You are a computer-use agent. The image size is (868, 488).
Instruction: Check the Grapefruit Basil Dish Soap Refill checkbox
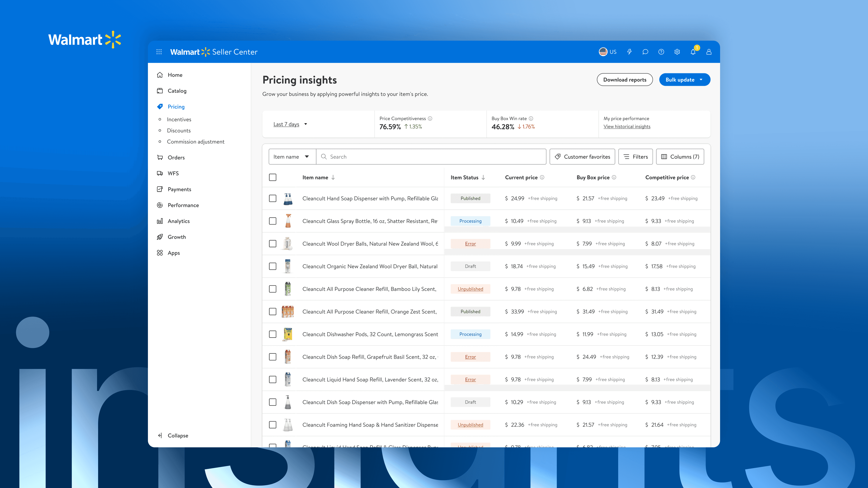[x=273, y=357]
